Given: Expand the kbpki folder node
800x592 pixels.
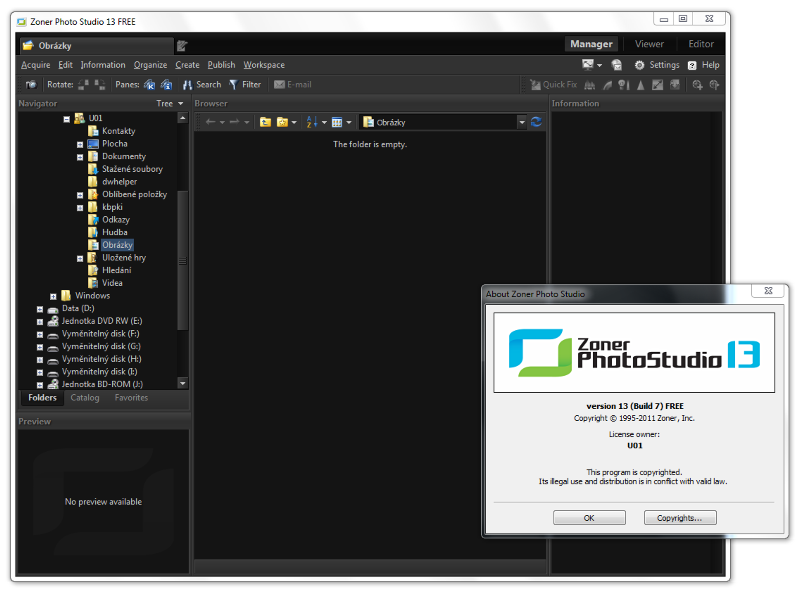Looking at the screenshot, I should (x=80, y=208).
